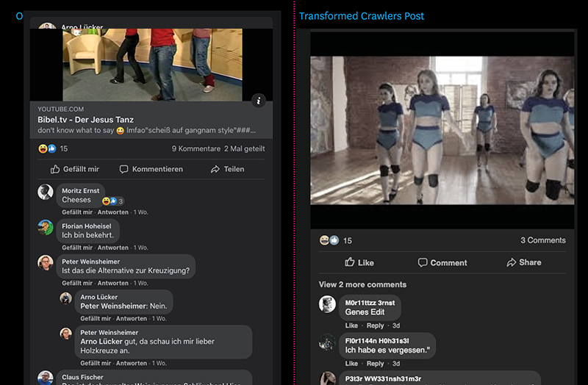Click the Gefällt mir thumbs-up button
The image size is (588, 385).
(75, 169)
